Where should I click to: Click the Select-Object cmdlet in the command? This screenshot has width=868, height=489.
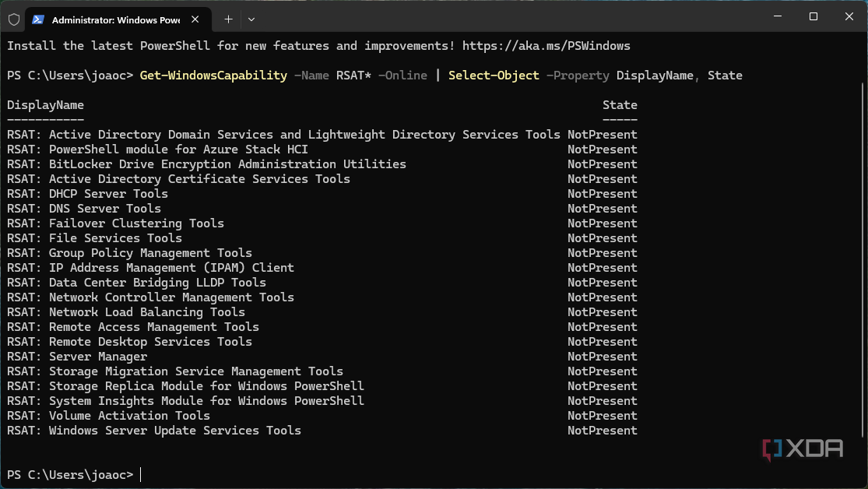coord(494,76)
